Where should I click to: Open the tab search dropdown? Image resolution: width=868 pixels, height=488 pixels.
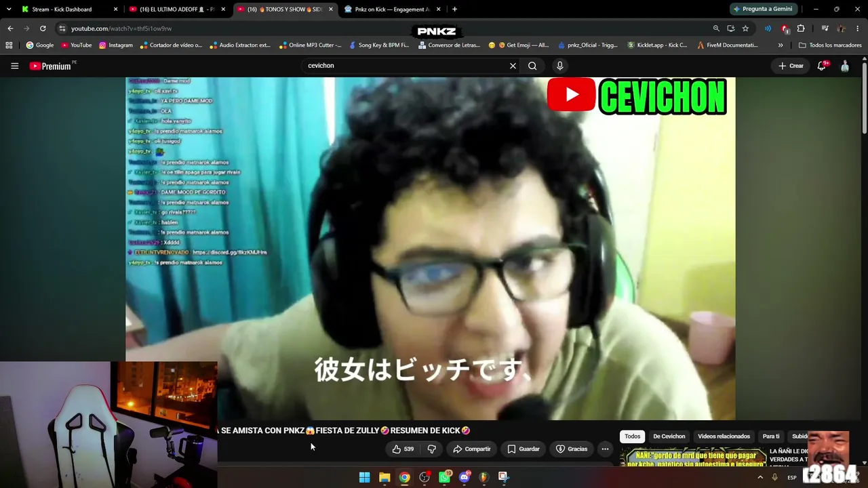(x=8, y=9)
